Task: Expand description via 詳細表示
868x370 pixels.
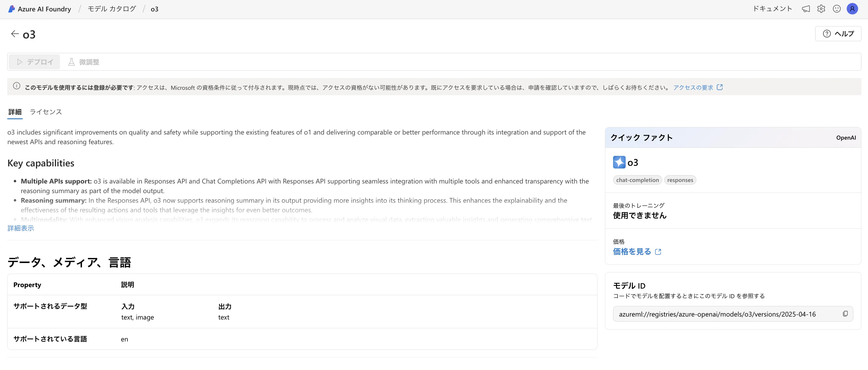Action: click(x=21, y=228)
